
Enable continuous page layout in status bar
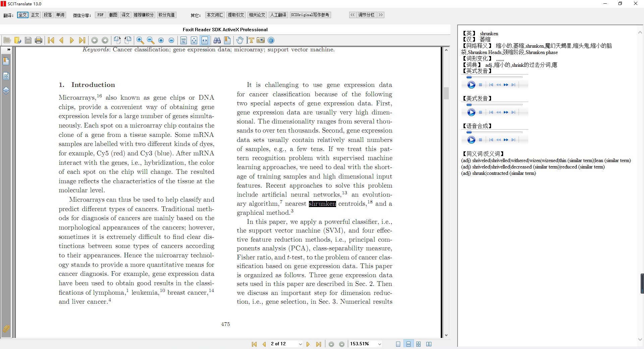(408, 344)
